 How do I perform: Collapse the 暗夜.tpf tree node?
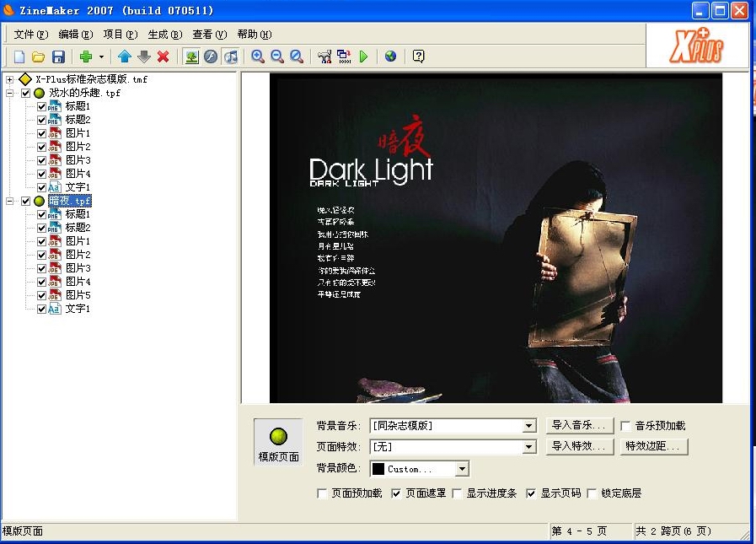point(9,201)
